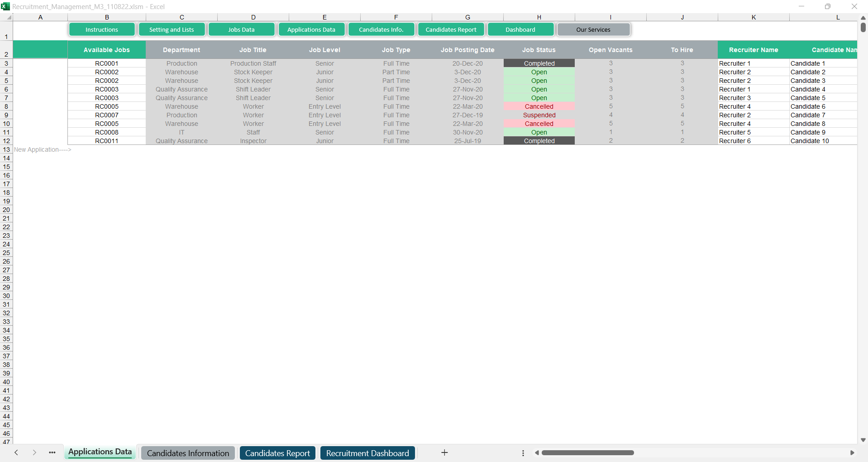The height and width of the screenshot is (462, 868).
Task: Select column H header
Action: pos(539,17)
